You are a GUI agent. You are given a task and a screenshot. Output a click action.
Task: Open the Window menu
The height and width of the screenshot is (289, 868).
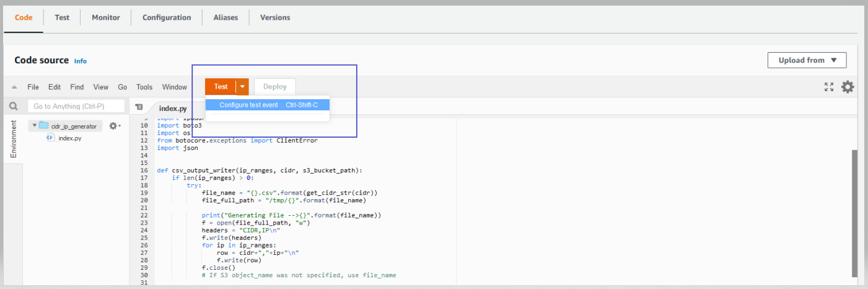coord(175,87)
